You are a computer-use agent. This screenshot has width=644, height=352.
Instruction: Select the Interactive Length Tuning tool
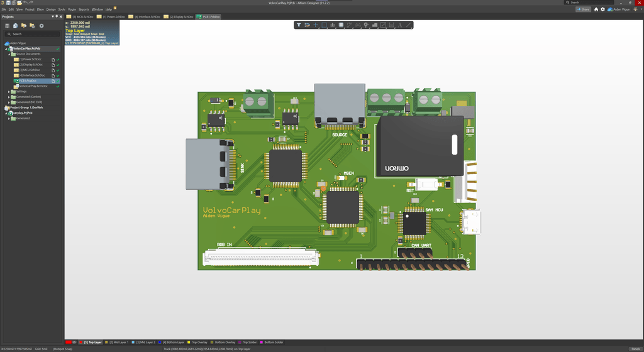tap(358, 25)
